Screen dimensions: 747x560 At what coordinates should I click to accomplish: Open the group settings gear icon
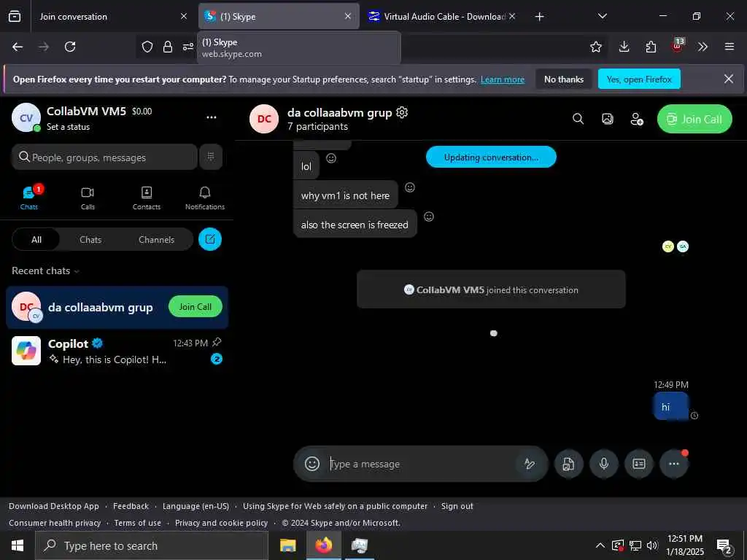pyautogui.click(x=402, y=112)
